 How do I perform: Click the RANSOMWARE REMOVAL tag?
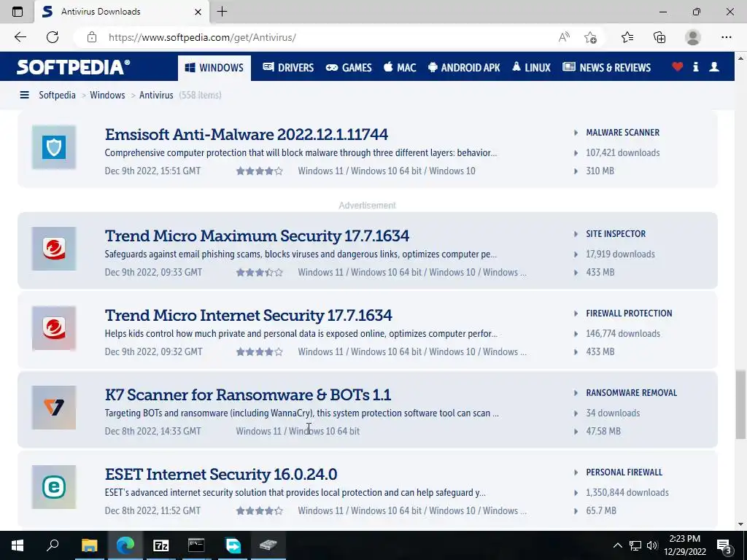[631, 393]
